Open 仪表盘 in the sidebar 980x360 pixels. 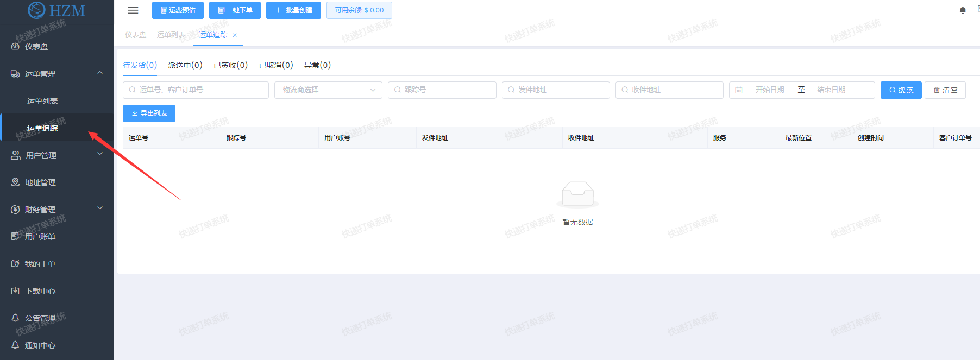[36, 47]
